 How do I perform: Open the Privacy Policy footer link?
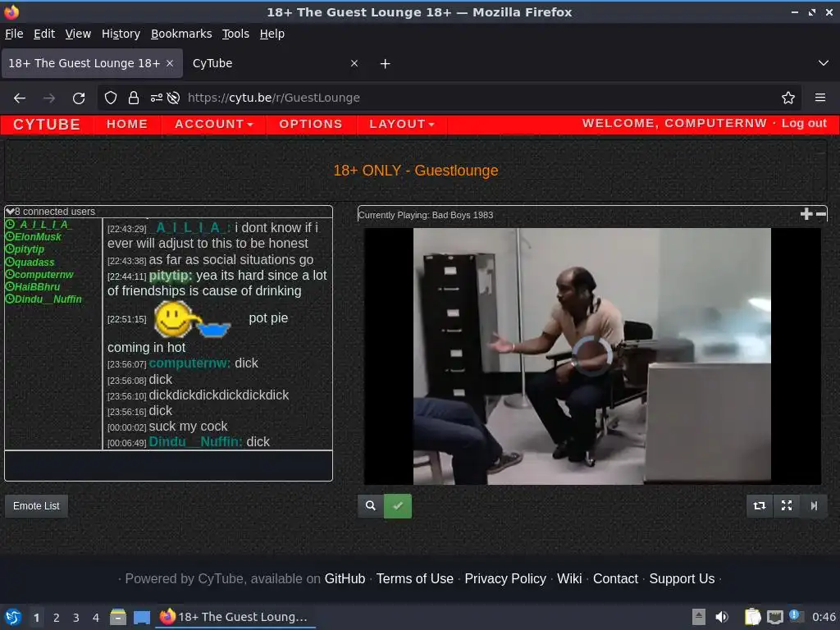point(505,578)
